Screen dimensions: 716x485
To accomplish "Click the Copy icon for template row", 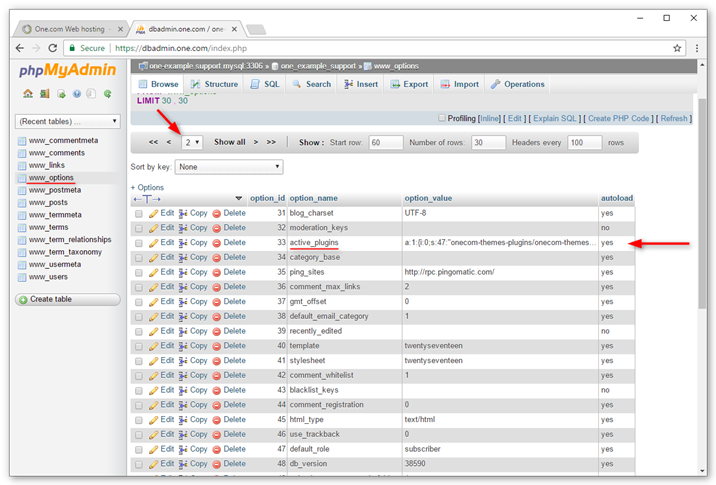I will (183, 346).
